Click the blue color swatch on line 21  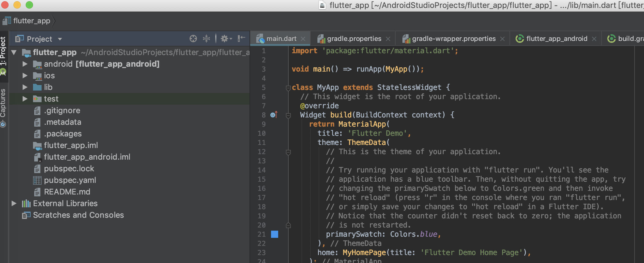pyautogui.click(x=275, y=234)
